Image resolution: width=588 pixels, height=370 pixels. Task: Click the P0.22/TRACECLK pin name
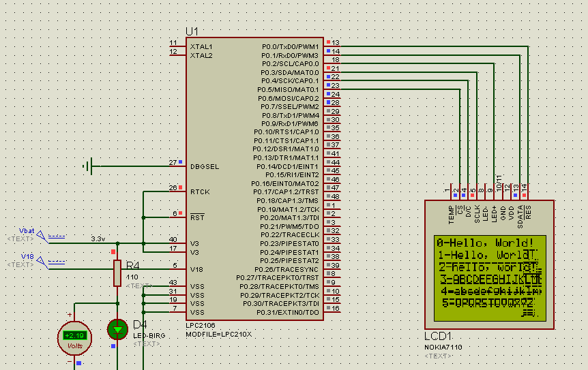point(291,235)
